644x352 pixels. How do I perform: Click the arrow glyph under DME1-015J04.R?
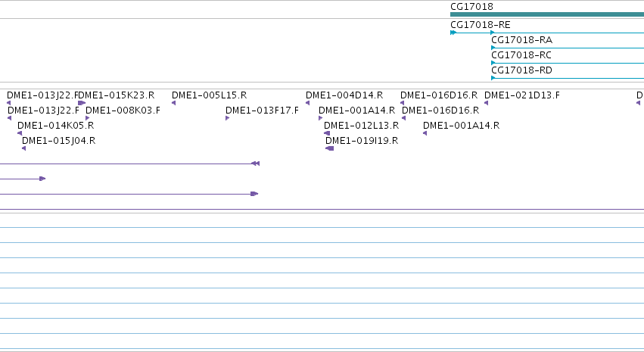pos(23,148)
